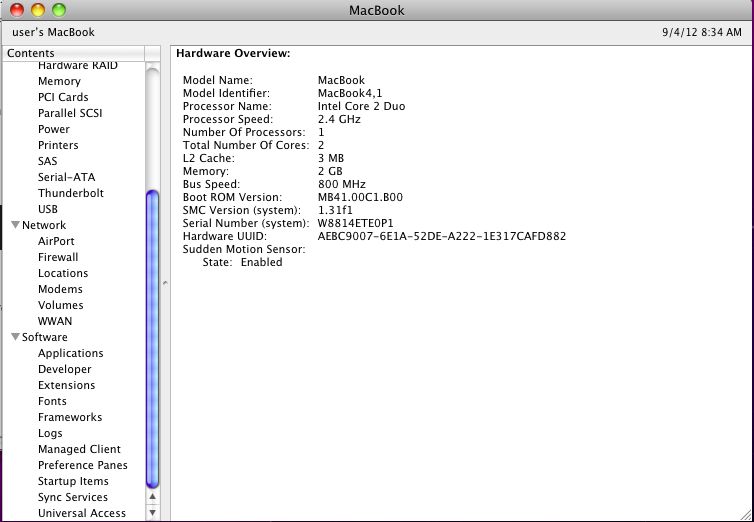Select Firewall under Network

(58, 257)
